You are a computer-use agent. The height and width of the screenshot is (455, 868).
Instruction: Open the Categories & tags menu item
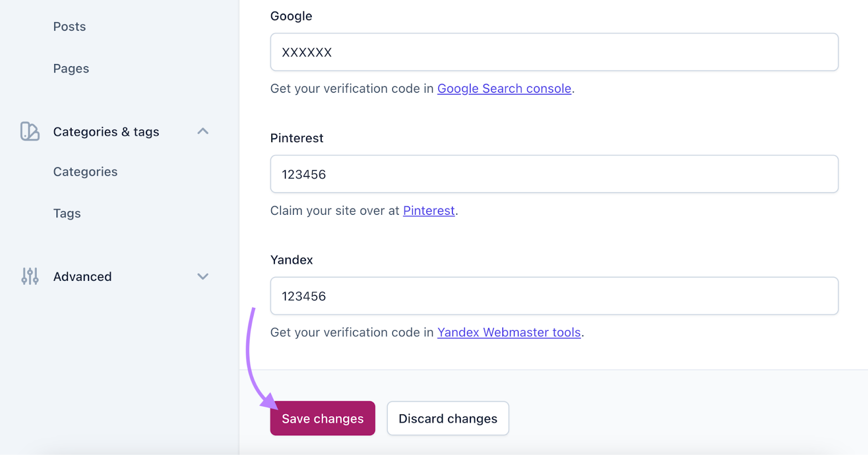coord(106,131)
